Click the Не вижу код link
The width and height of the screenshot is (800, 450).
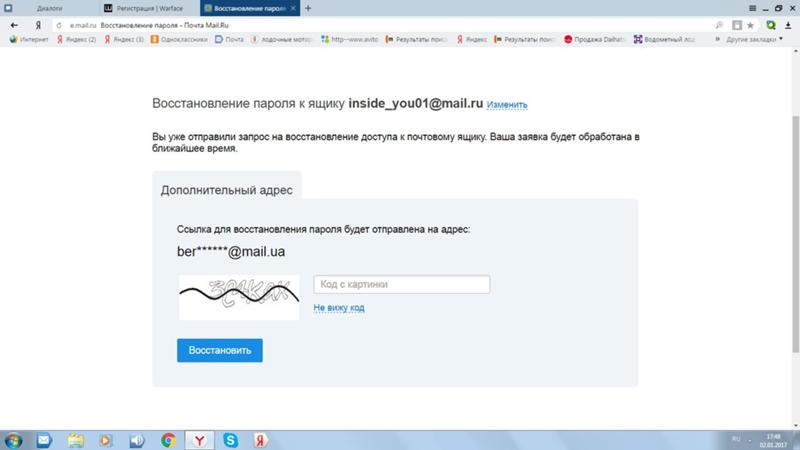[x=339, y=308]
